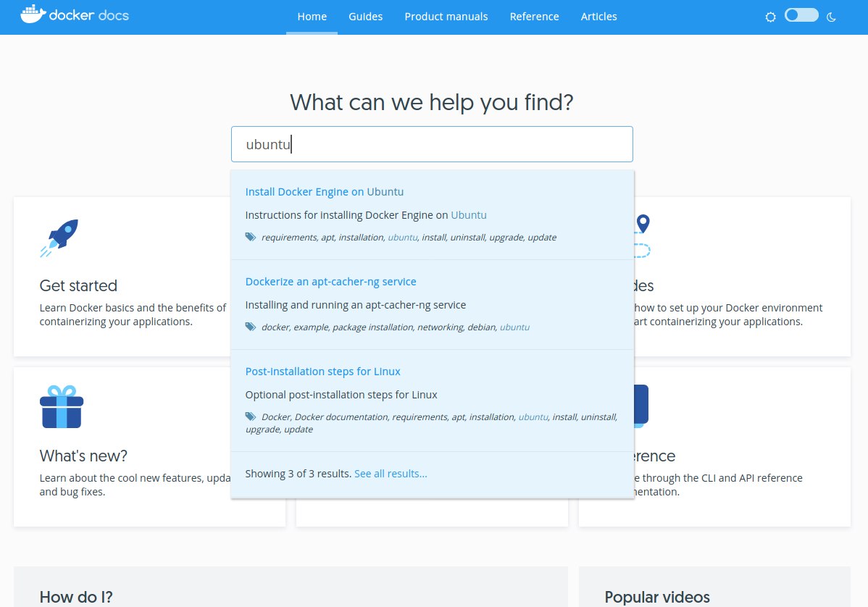Click 'What can we help you find?' heading

pyautogui.click(x=432, y=102)
